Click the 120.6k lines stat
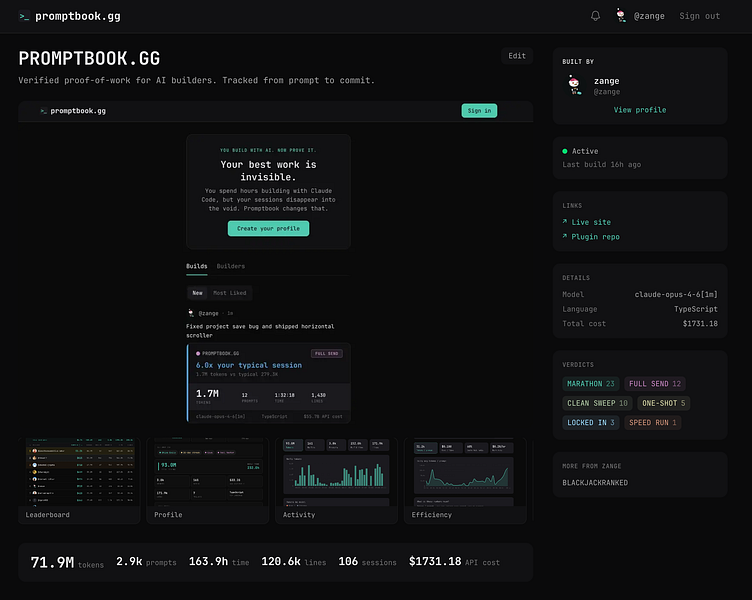752x600 pixels. [294, 562]
